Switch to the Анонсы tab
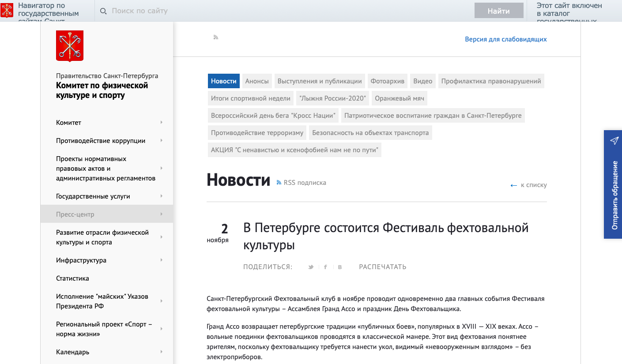The width and height of the screenshot is (622, 364). pos(257,81)
